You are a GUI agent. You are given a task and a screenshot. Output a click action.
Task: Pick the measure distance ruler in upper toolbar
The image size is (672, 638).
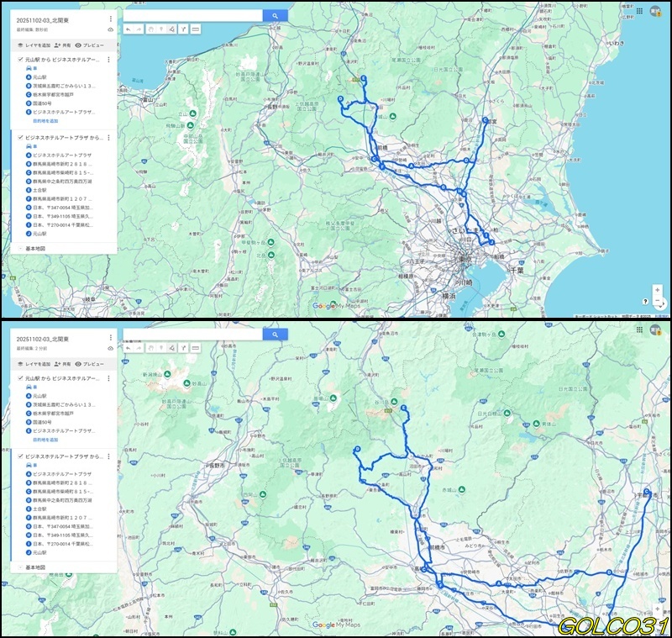click(x=196, y=29)
